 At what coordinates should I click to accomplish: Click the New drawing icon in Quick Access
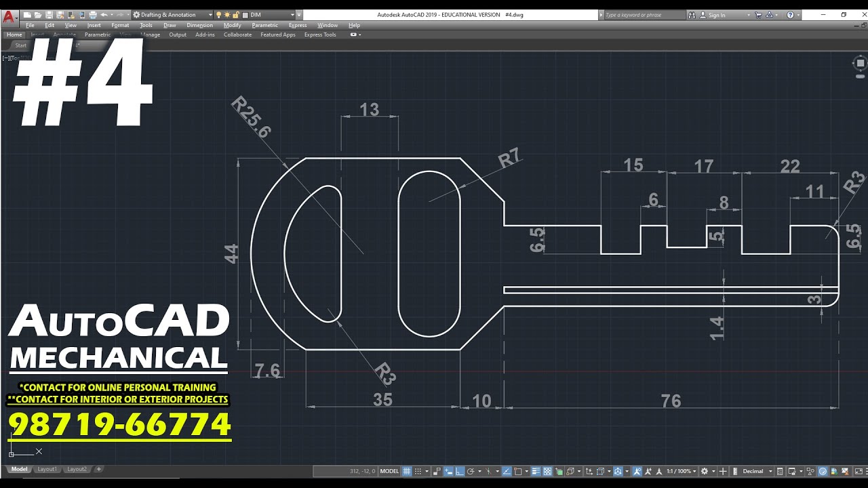click(x=27, y=14)
